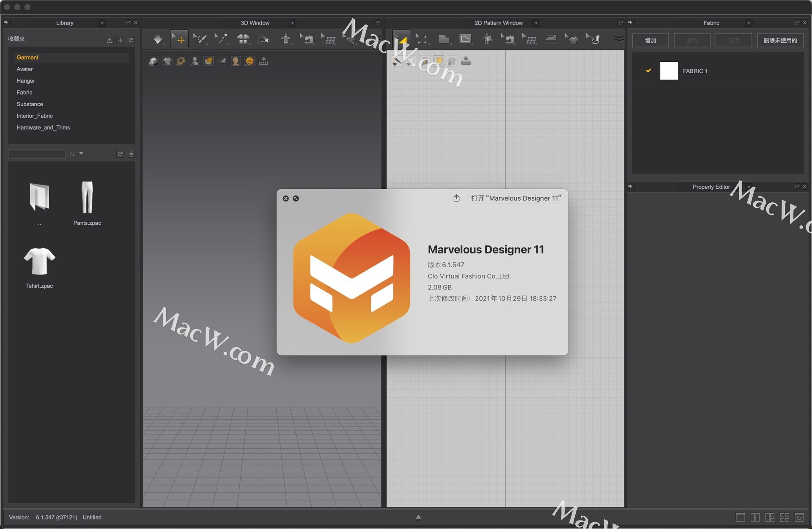Open the 2D Pattern Window dropdown arrow
The width and height of the screenshot is (812, 529).
click(536, 23)
